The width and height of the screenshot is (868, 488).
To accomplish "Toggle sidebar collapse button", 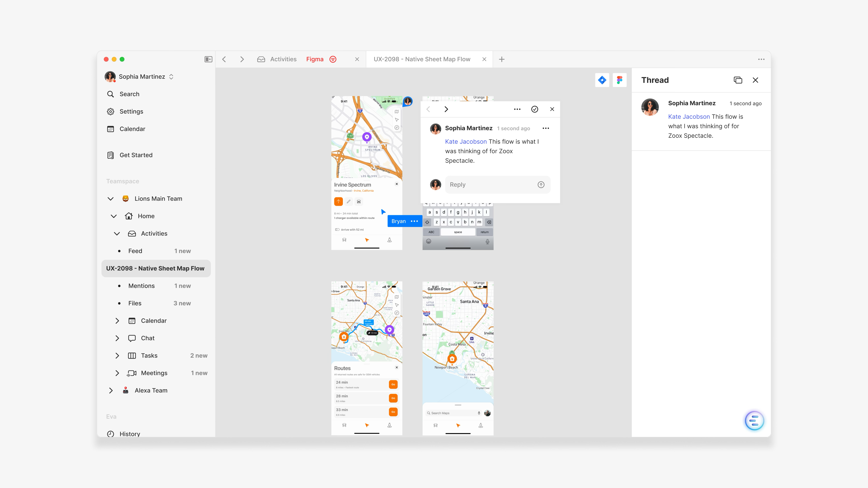I will pyautogui.click(x=208, y=59).
